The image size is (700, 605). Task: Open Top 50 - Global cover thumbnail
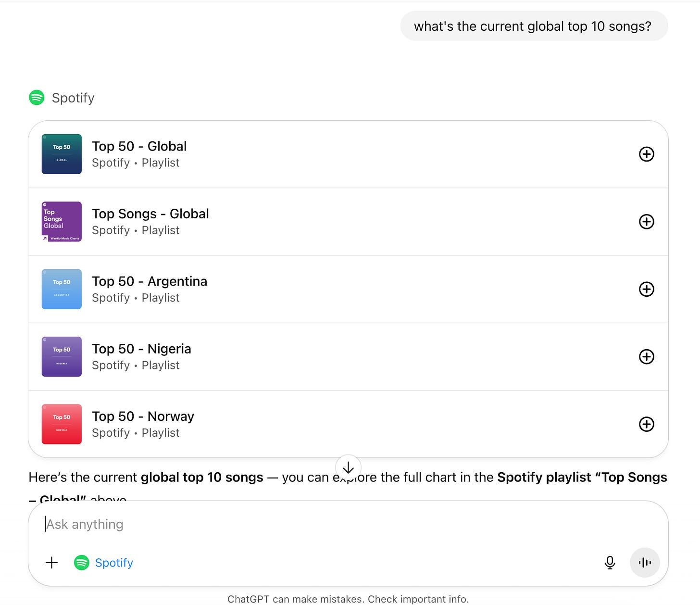point(62,154)
